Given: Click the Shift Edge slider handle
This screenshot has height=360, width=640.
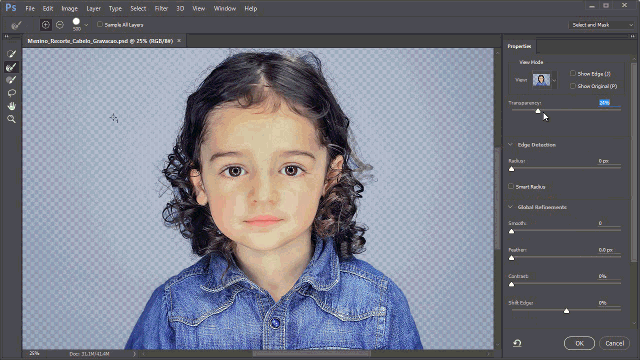Looking at the screenshot, I should [567, 311].
